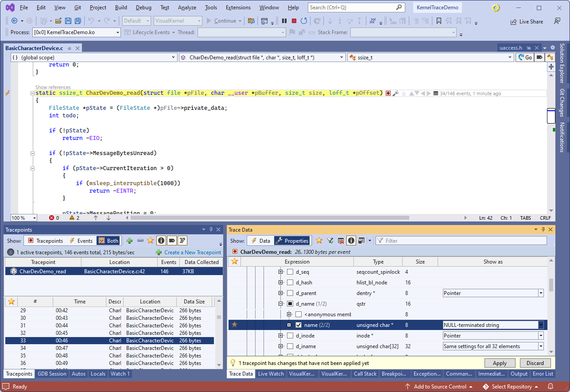The image size is (570, 392).
Task: Switch to the Live Watch tab
Action: click(x=271, y=374)
